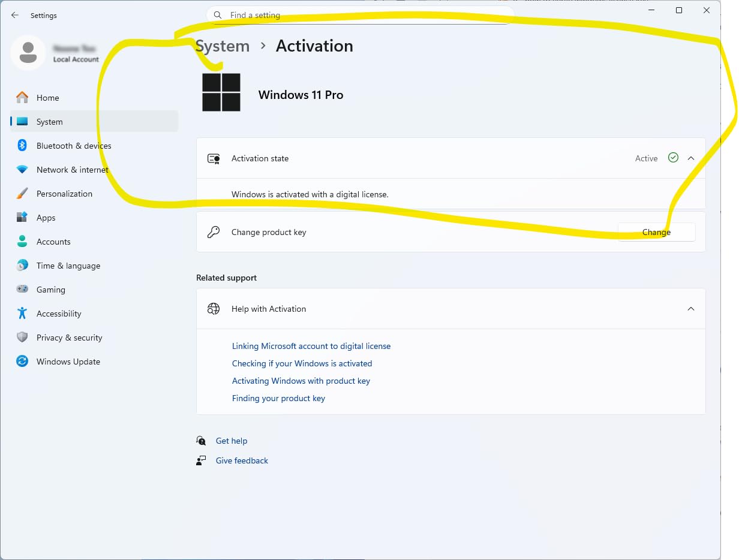Image resolution: width=739 pixels, height=560 pixels.
Task: Collapse the Help with Activation chevron
Action: (x=691, y=309)
